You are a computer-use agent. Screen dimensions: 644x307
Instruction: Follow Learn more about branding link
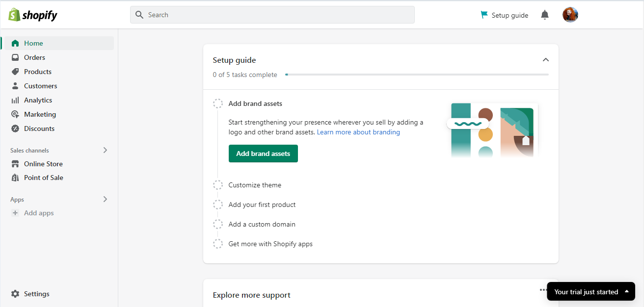tap(358, 132)
